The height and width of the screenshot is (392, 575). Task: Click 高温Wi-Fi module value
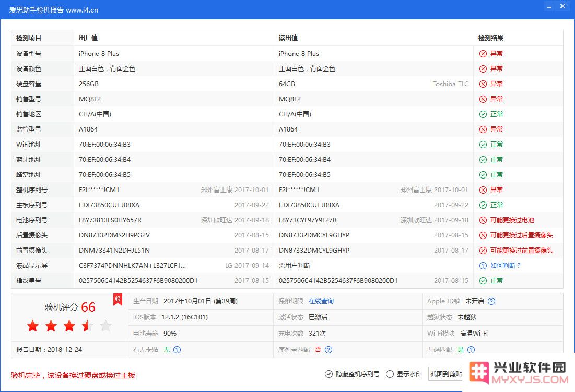(x=474, y=334)
